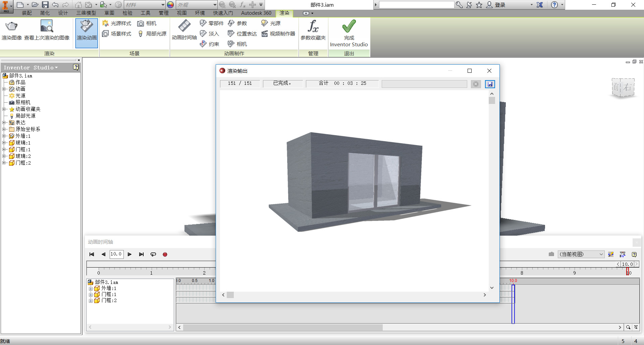
Task: Play the animation forward in timeline
Action: 129,254
